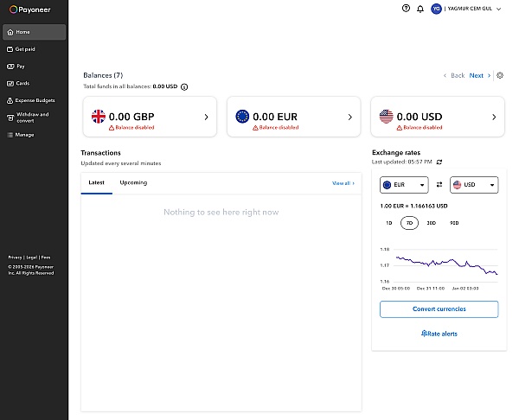The image size is (519, 420).
Task: Click the total funds info icon
Action: 184,86
